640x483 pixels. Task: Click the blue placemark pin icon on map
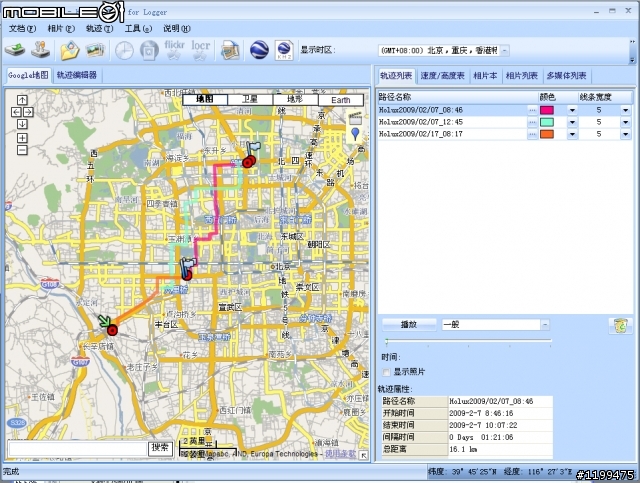coord(356,134)
